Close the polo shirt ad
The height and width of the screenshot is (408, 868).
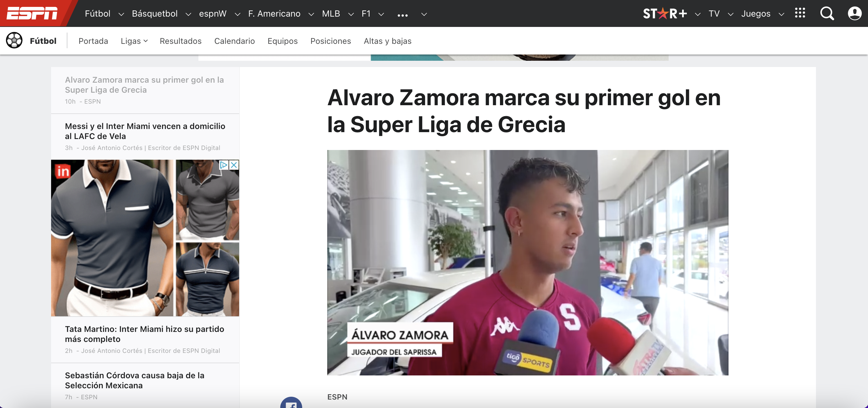[x=234, y=165]
